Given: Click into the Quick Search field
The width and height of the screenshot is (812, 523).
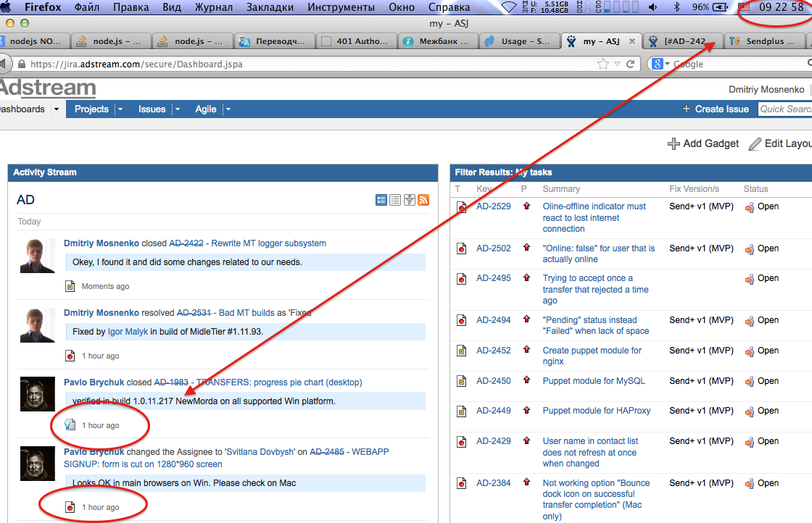Looking at the screenshot, I should click(785, 109).
